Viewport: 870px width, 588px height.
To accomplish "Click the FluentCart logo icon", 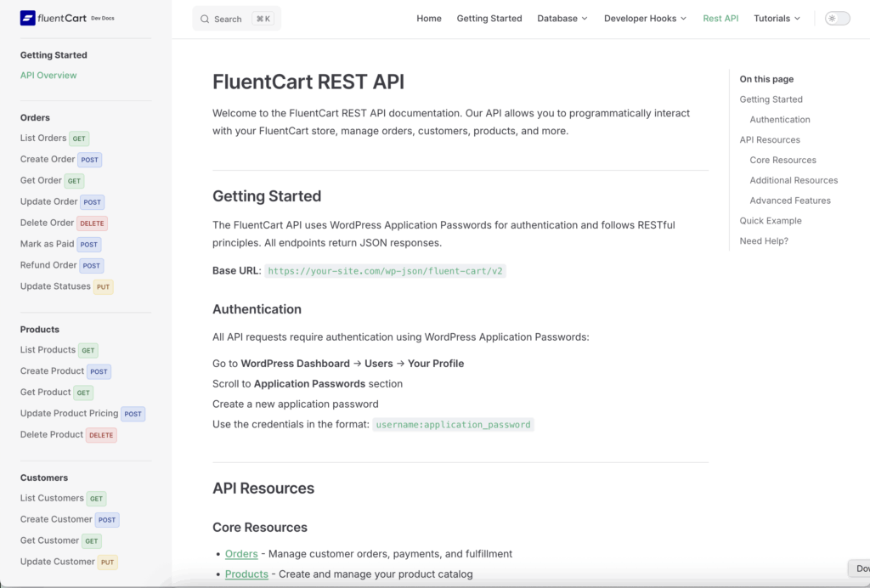I will (28, 18).
